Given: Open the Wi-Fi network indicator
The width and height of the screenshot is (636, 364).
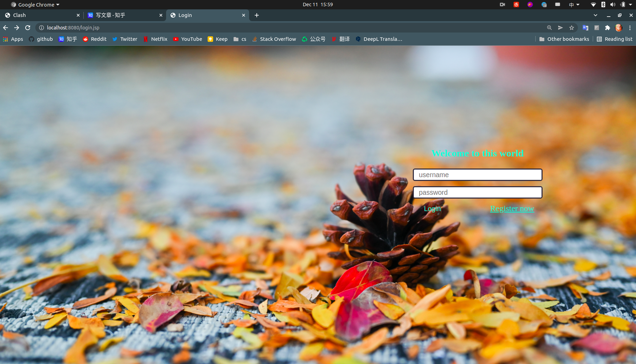Looking at the screenshot, I should tap(593, 4).
